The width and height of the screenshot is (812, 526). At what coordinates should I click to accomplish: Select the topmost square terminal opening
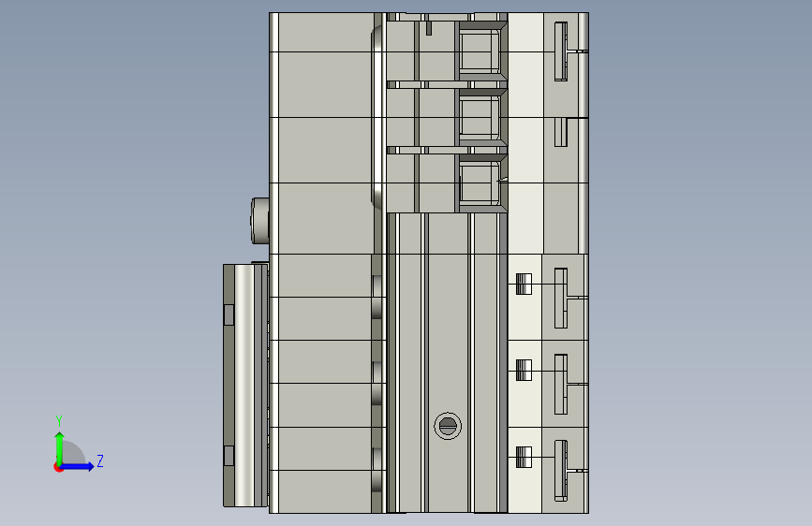(x=480, y=51)
